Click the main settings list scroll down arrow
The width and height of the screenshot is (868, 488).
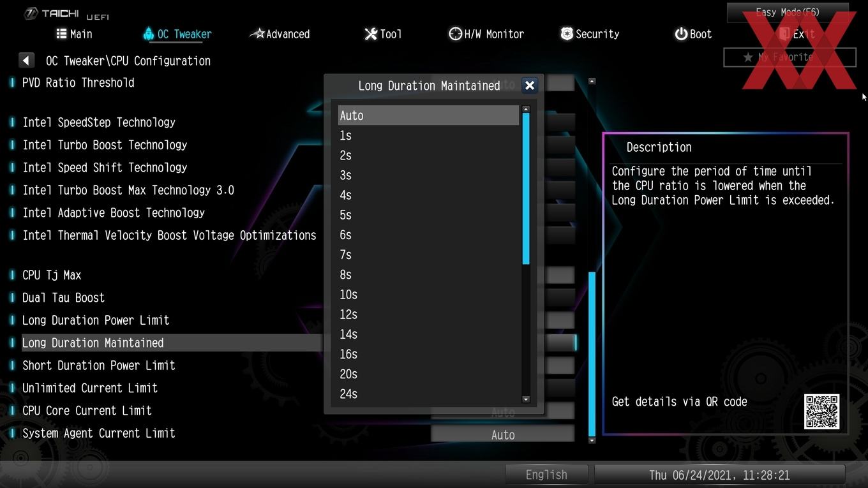592,440
